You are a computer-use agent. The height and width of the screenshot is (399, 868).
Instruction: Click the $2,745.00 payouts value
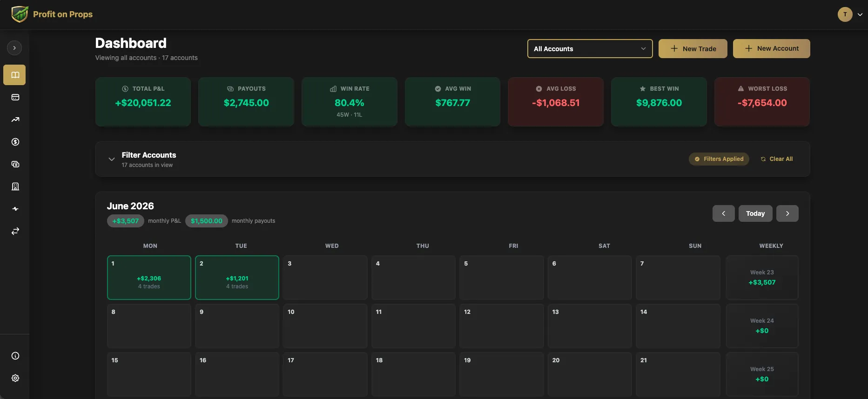click(x=246, y=103)
